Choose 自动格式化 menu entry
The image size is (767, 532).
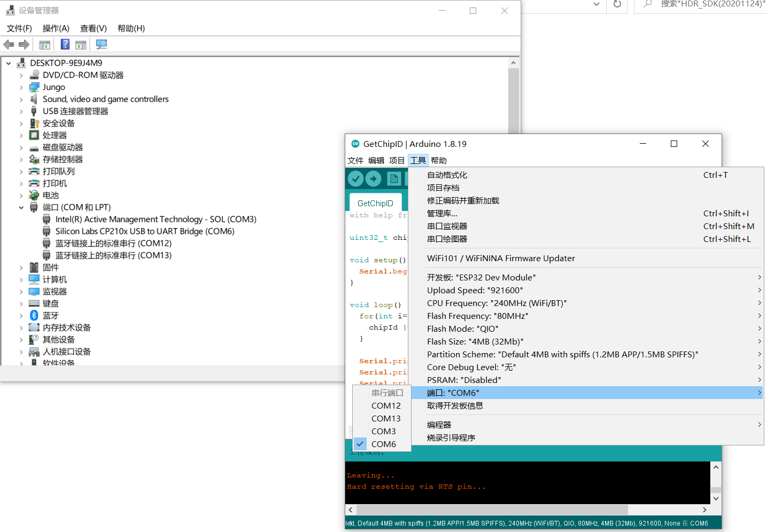coord(587,175)
